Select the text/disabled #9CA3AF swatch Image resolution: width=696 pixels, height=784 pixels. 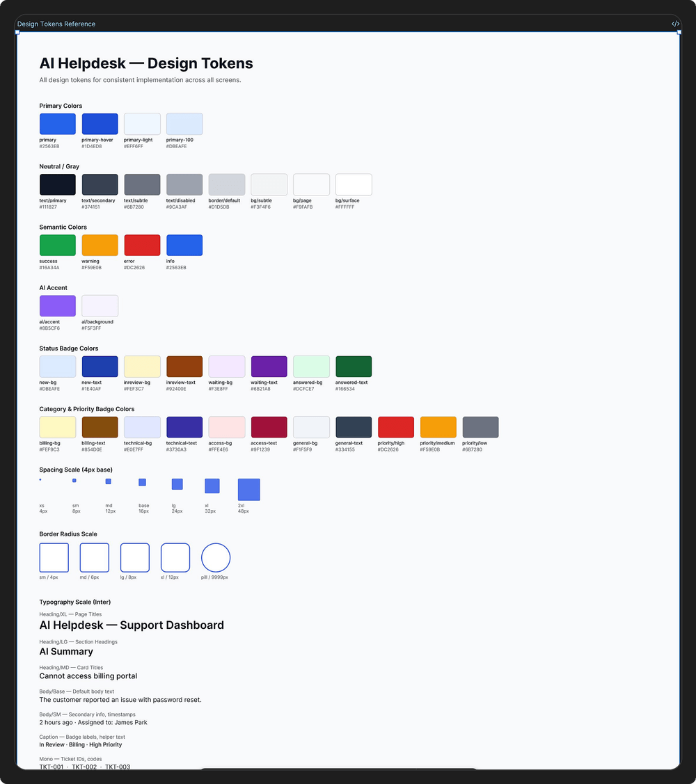point(184,184)
